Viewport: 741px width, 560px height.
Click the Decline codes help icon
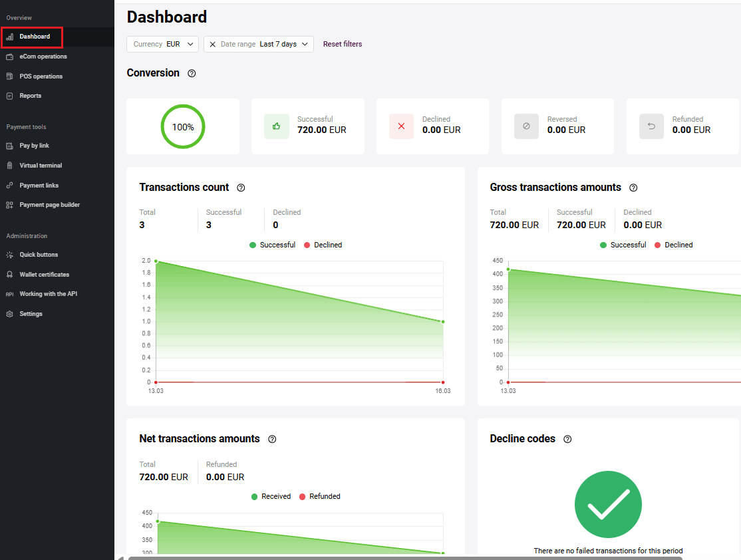(567, 440)
